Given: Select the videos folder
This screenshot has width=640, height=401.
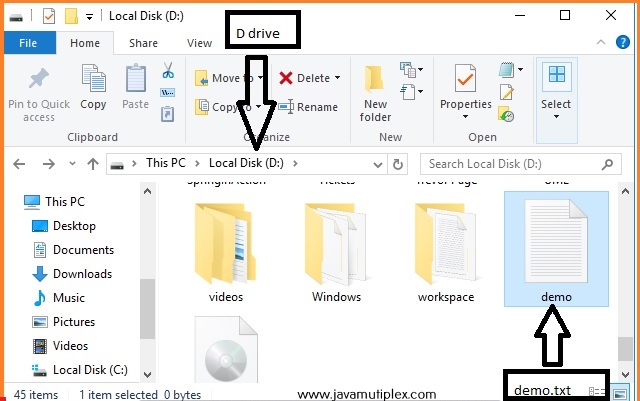Looking at the screenshot, I should click(x=226, y=252).
